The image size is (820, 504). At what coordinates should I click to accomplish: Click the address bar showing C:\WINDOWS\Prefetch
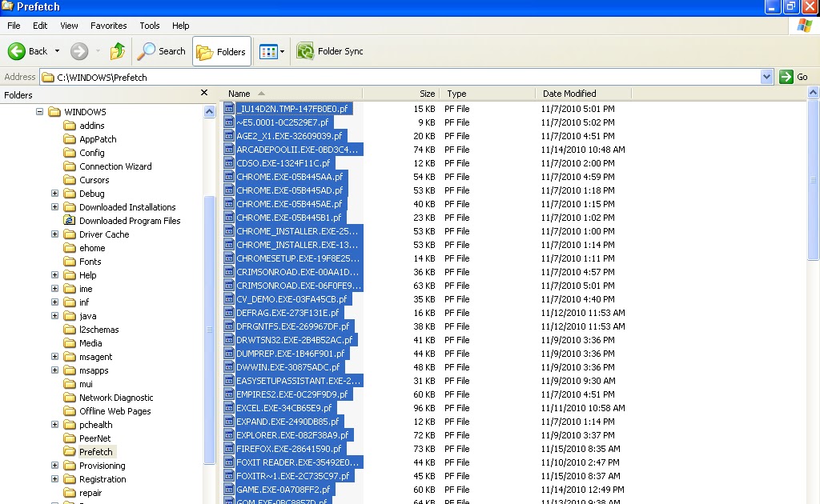coord(400,78)
